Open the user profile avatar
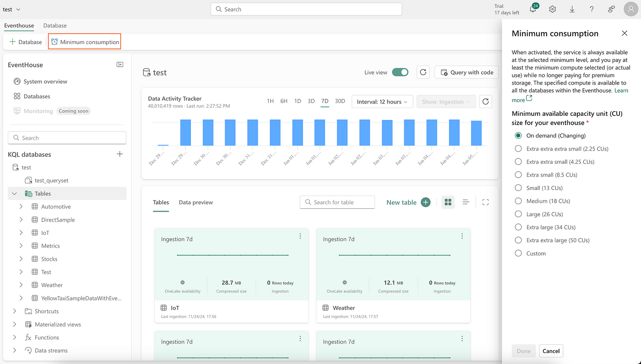 (630, 9)
